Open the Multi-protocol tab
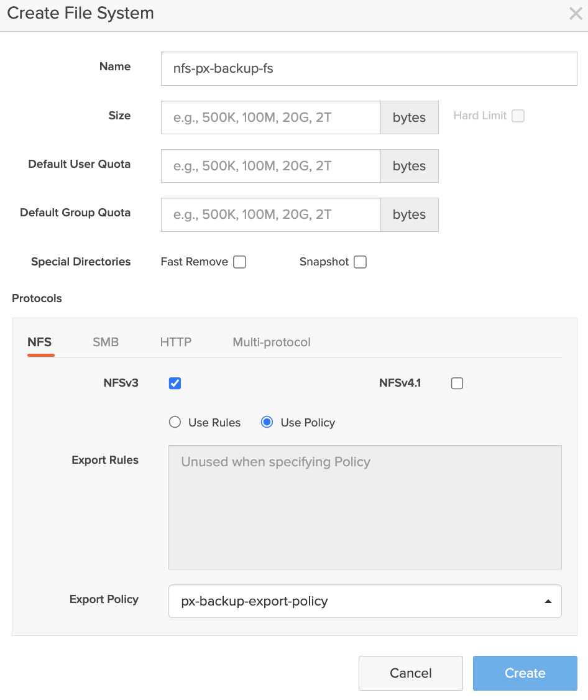The height and width of the screenshot is (700, 588). coord(272,342)
